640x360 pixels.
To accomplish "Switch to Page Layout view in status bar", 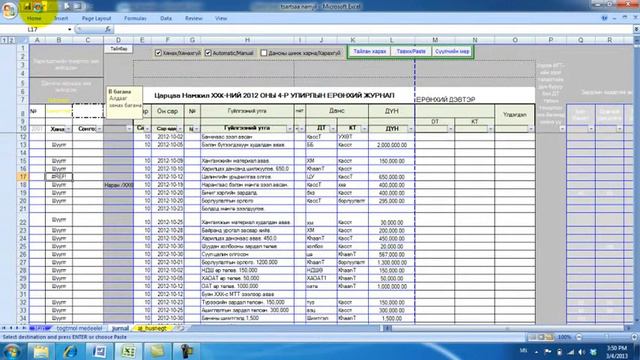I will (x=541, y=337).
